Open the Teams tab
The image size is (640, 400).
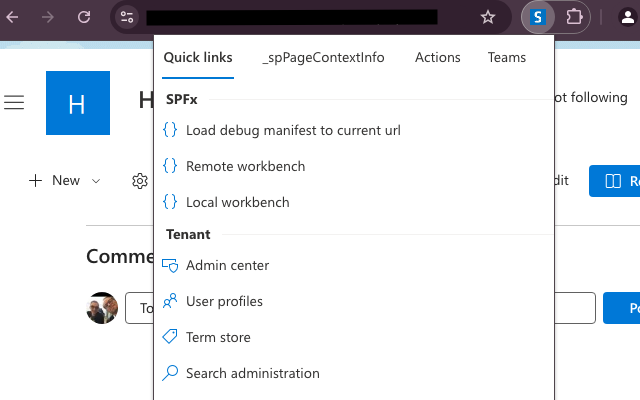pos(506,58)
